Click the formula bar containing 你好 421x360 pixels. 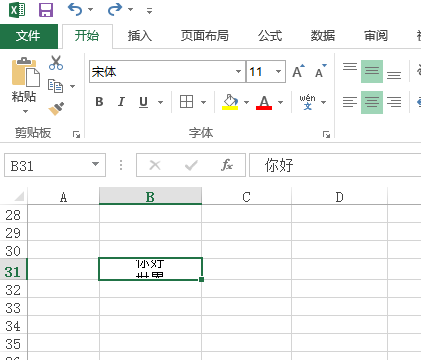point(335,165)
